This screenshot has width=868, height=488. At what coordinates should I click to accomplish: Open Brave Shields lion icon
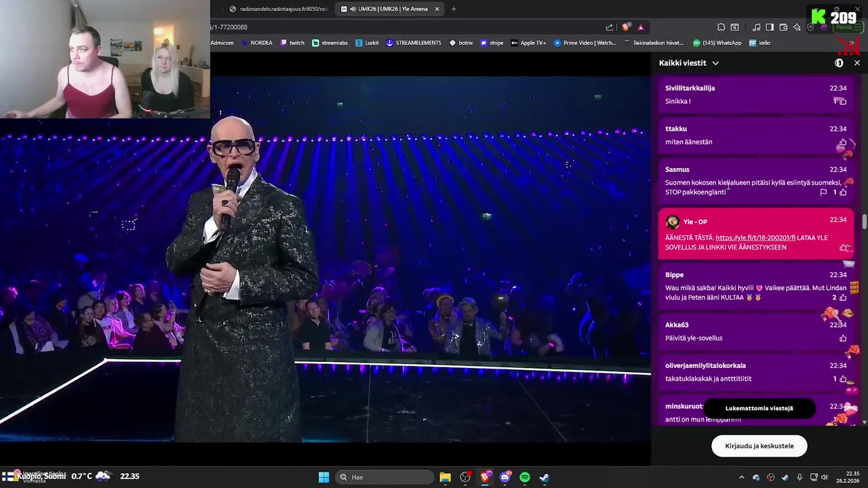[x=626, y=27]
